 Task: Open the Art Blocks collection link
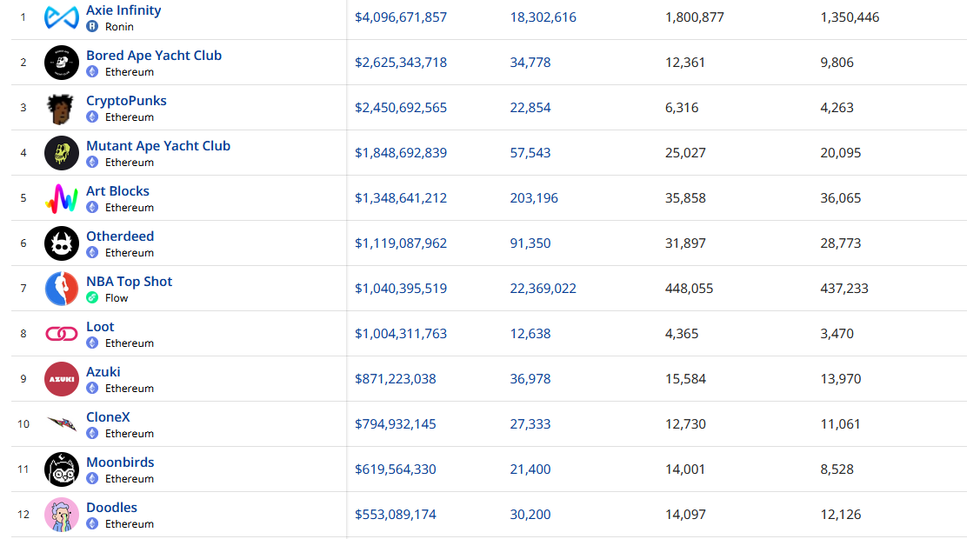pyautogui.click(x=117, y=191)
